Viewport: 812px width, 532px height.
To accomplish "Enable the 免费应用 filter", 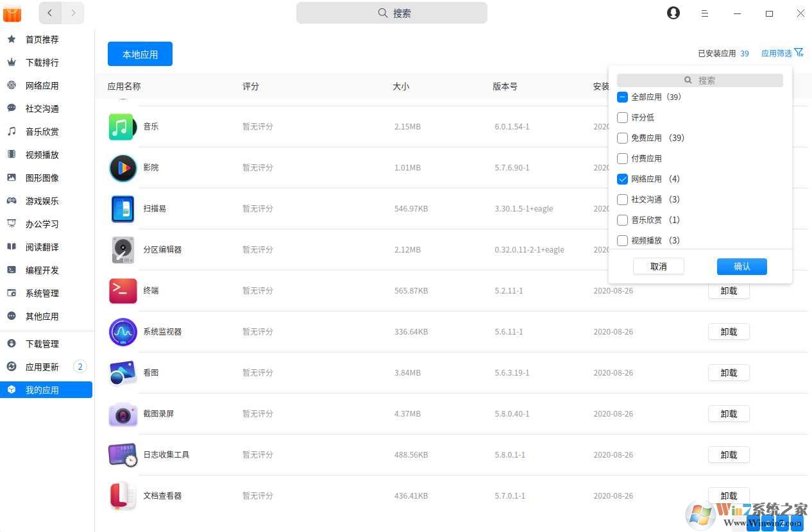I will click(x=622, y=138).
